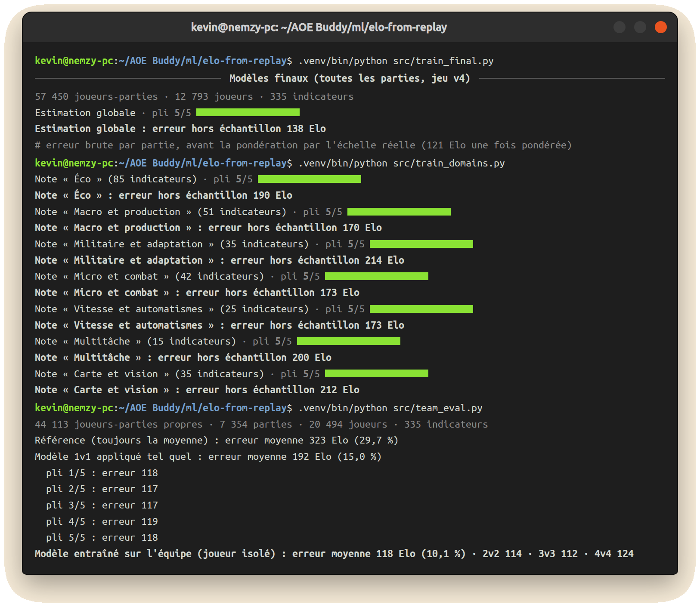Select the command ".venv/bin/python src/train_final.py"
Screen dimensions: 700x607
click(396, 61)
